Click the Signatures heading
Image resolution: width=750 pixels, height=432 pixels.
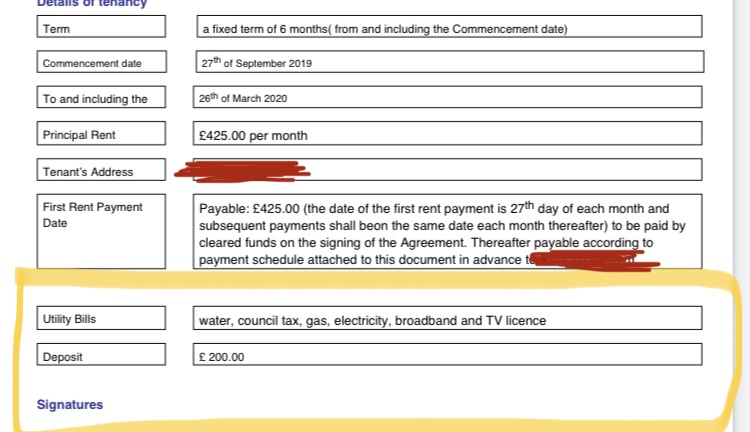[x=70, y=404]
